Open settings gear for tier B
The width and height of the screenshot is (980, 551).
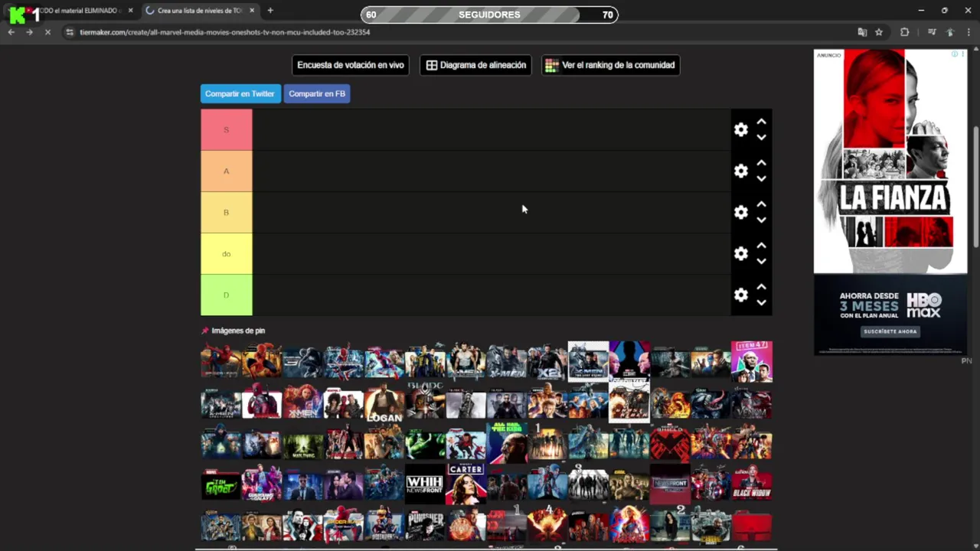pyautogui.click(x=740, y=213)
